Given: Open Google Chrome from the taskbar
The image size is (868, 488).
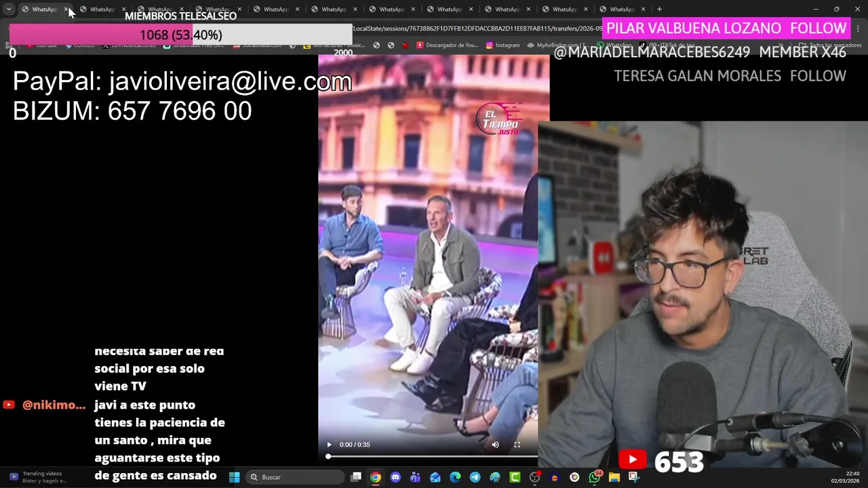Looking at the screenshot, I should (x=376, y=477).
